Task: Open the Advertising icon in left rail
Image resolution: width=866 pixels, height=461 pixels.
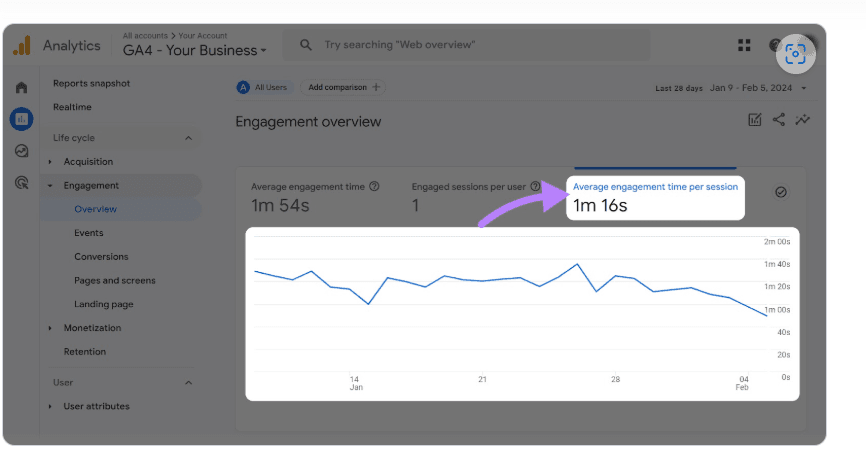Action: (22, 183)
